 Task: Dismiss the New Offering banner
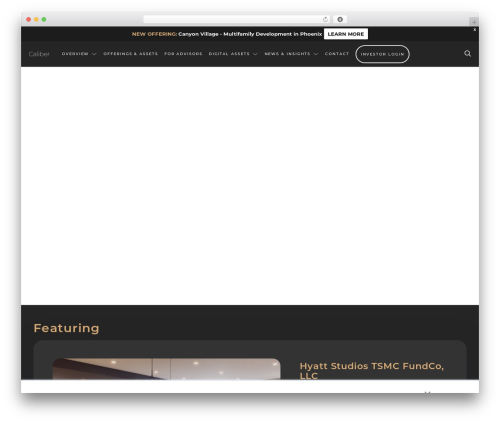point(475,30)
